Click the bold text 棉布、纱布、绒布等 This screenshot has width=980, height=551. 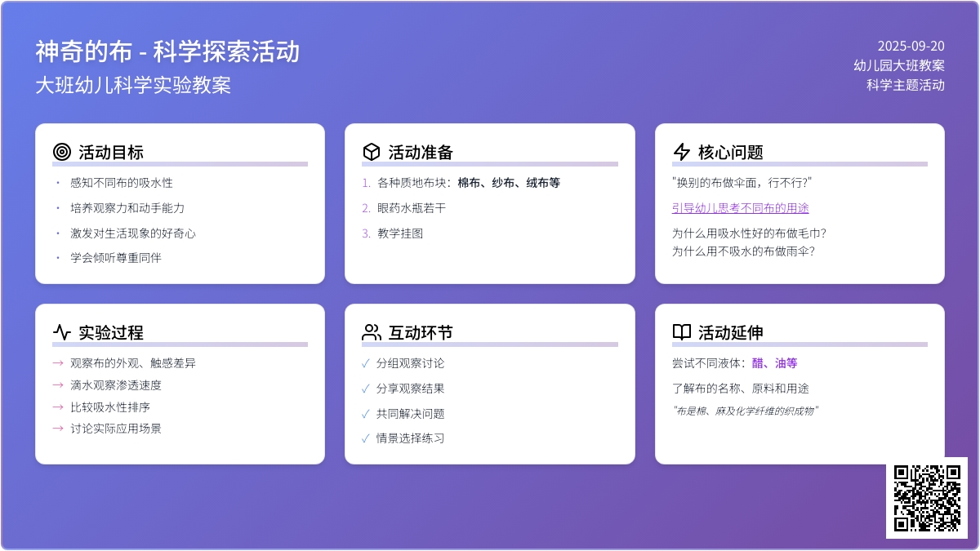[x=508, y=183]
